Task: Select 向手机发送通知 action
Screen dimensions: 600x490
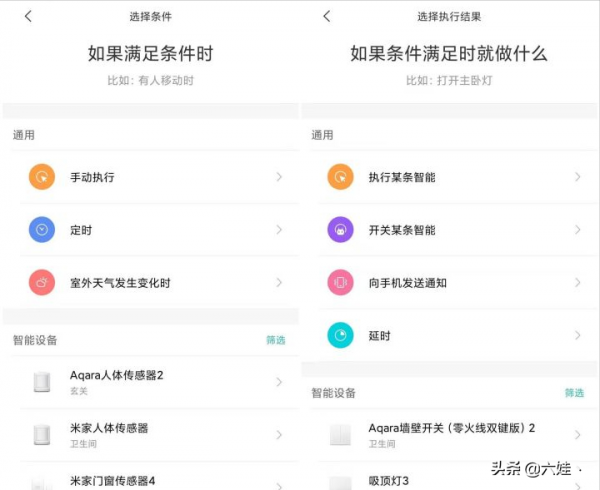Action: coord(458,282)
